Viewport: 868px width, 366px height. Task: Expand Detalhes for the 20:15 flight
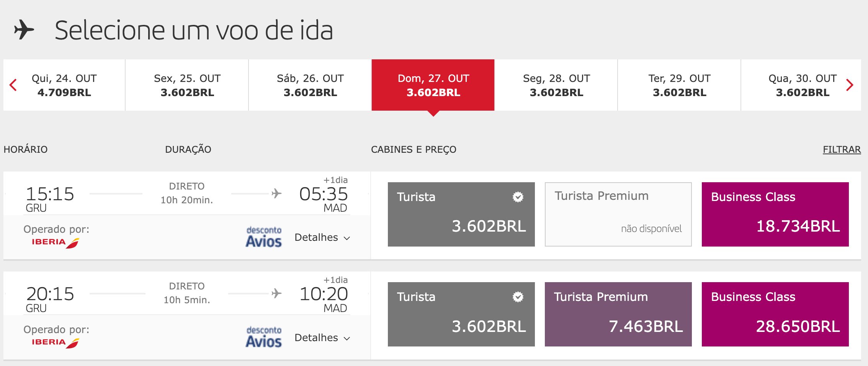coord(322,338)
